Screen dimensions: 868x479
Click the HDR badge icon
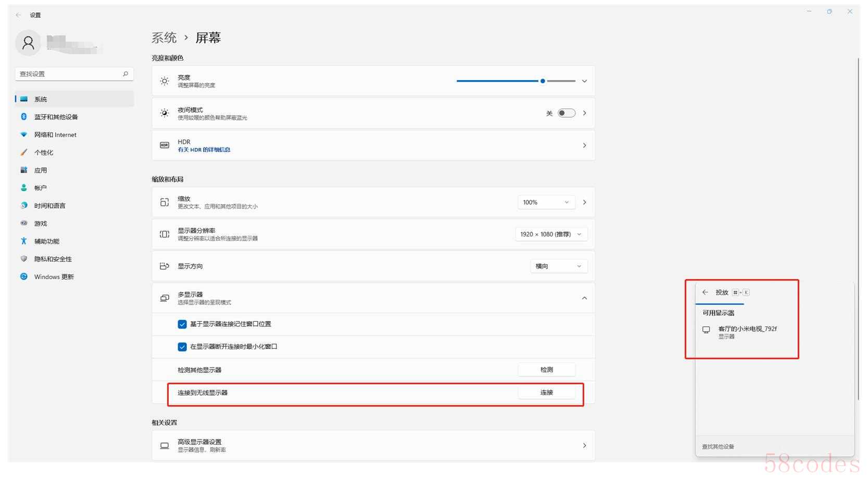click(165, 145)
